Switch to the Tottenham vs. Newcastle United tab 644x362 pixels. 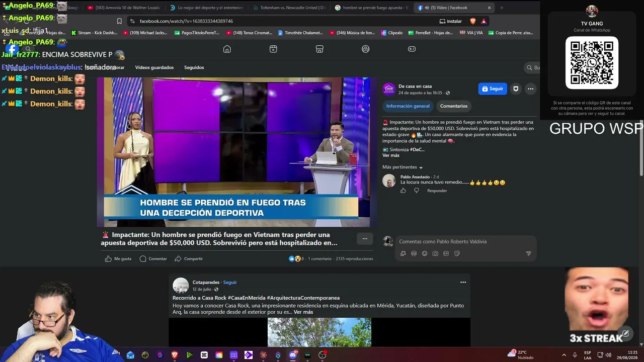pyautogui.click(x=289, y=8)
